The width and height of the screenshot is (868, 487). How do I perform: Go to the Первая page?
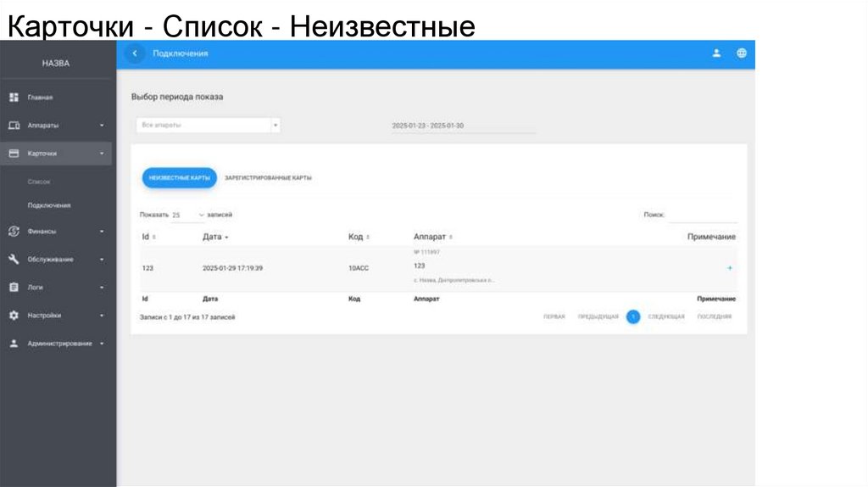point(554,317)
